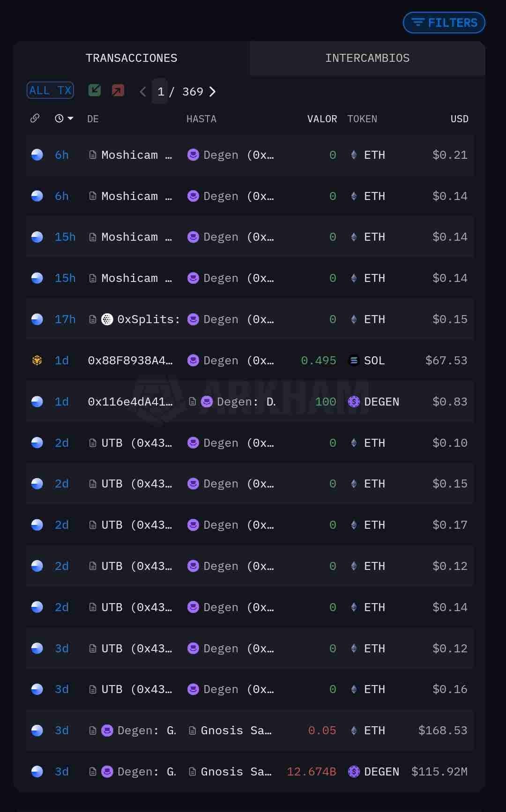Screen dimensions: 506x812
Task: Open the FILTERS panel
Action: (x=444, y=22)
